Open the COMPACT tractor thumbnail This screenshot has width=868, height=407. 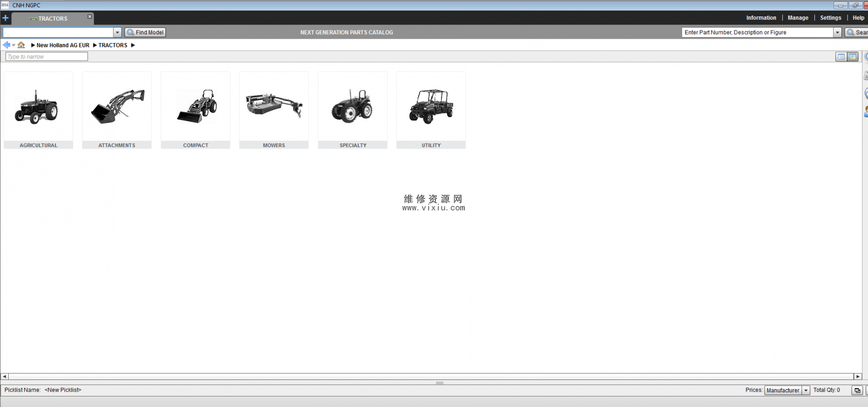[x=196, y=107]
